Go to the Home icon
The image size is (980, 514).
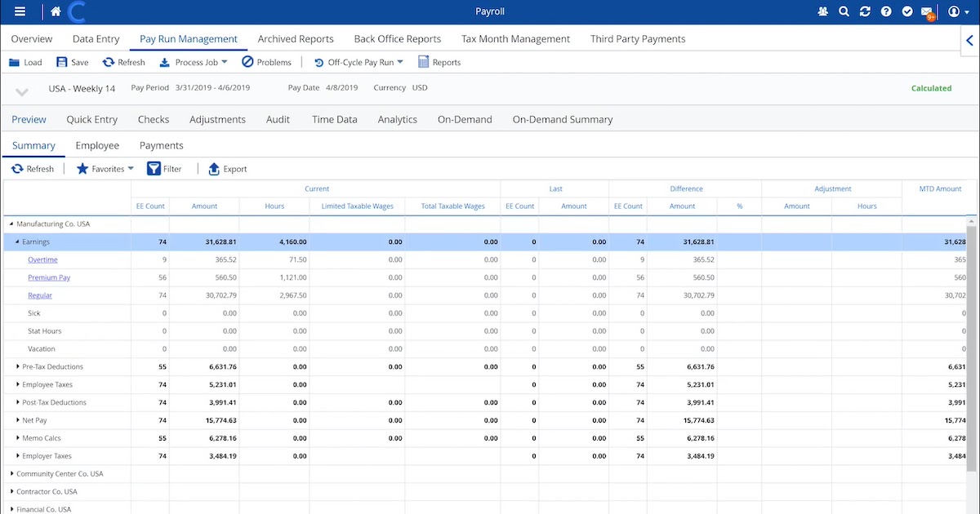pos(56,11)
